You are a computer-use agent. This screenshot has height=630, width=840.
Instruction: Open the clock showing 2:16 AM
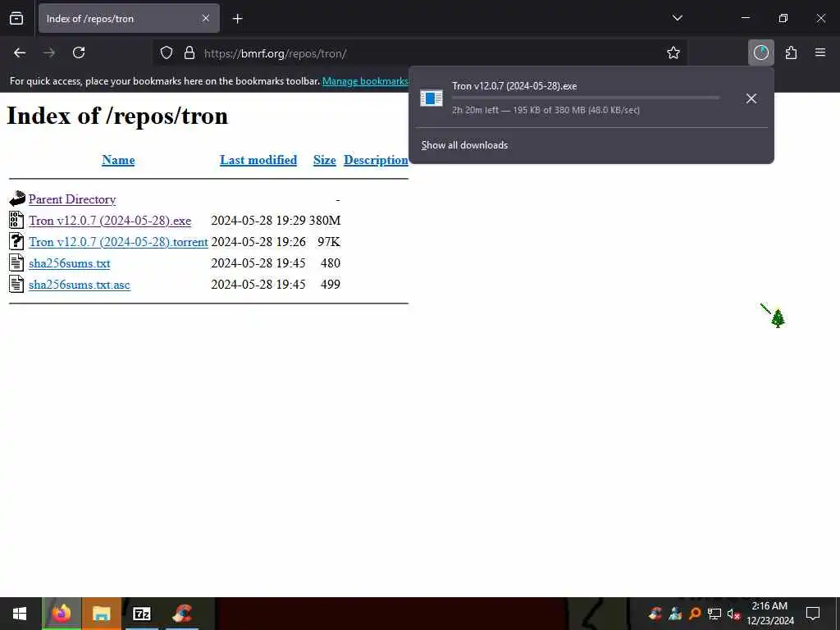point(769,614)
